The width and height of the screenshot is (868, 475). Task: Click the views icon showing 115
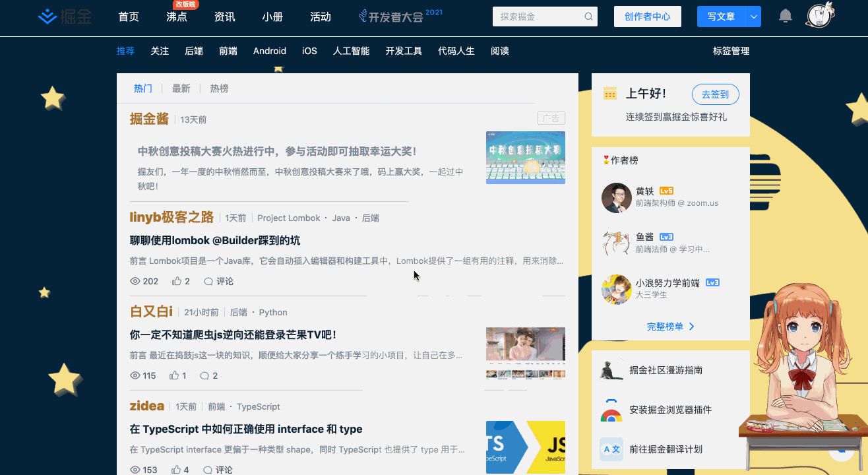click(x=135, y=375)
